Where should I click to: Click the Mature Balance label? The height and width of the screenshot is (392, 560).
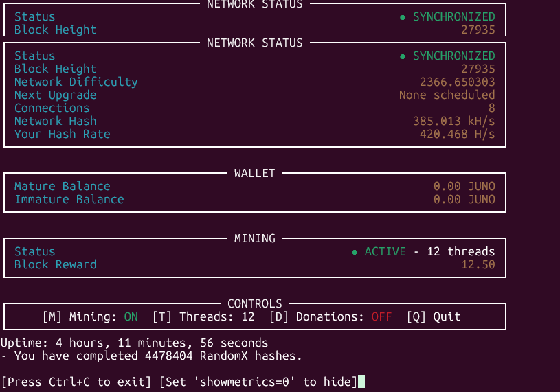[x=62, y=186]
